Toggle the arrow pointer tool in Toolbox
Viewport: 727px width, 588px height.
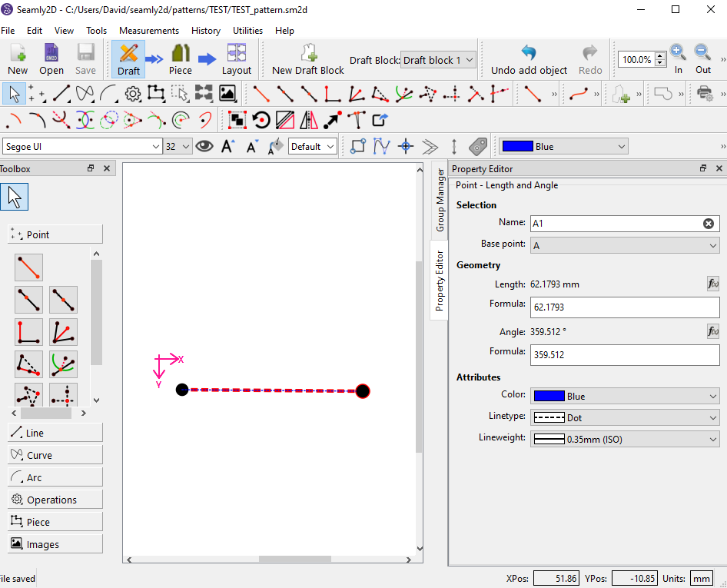(15, 197)
